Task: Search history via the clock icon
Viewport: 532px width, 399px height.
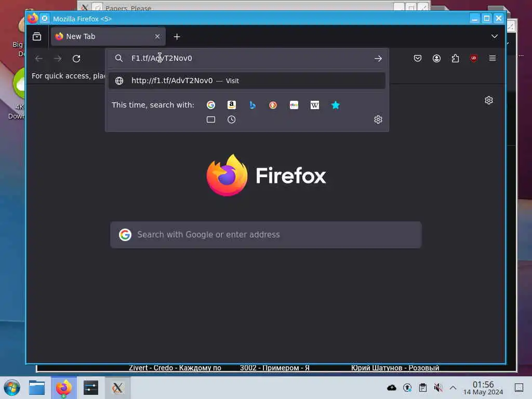Action: 231,119
